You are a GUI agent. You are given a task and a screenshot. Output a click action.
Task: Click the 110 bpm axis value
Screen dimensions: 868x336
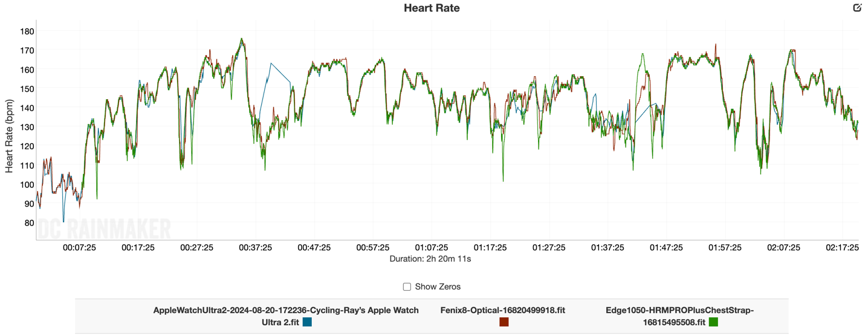click(27, 165)
